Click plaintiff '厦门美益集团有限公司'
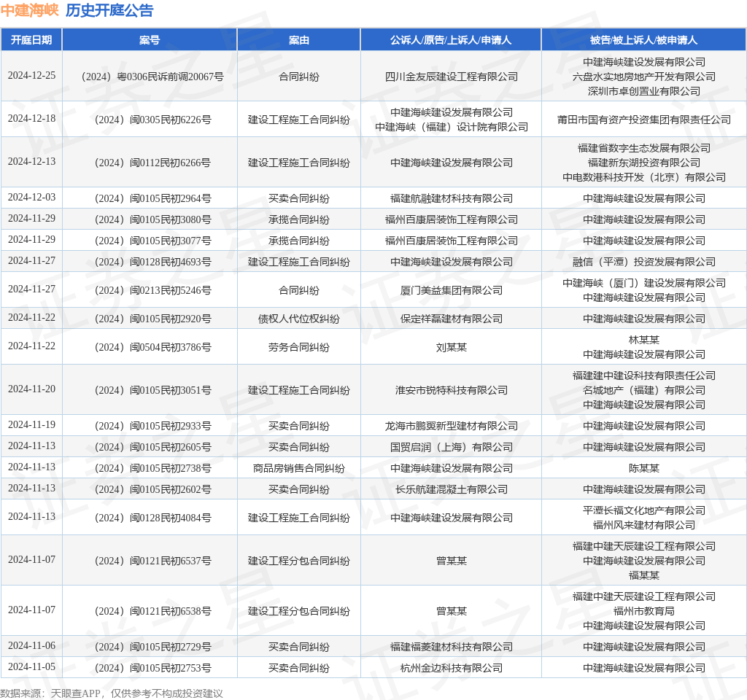Image resolution: width=747 pixels, height=700 pixels. point(451,290)
